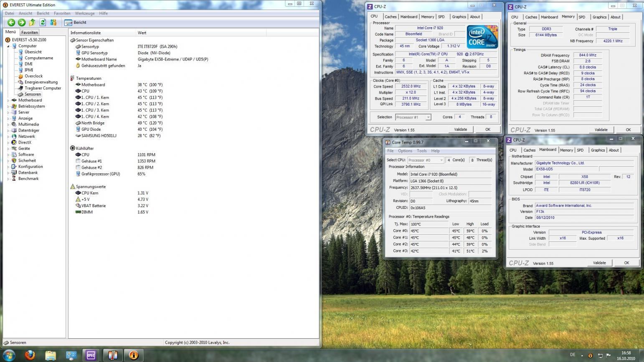Open the Tools menu in Core Temp

point(422,151)
